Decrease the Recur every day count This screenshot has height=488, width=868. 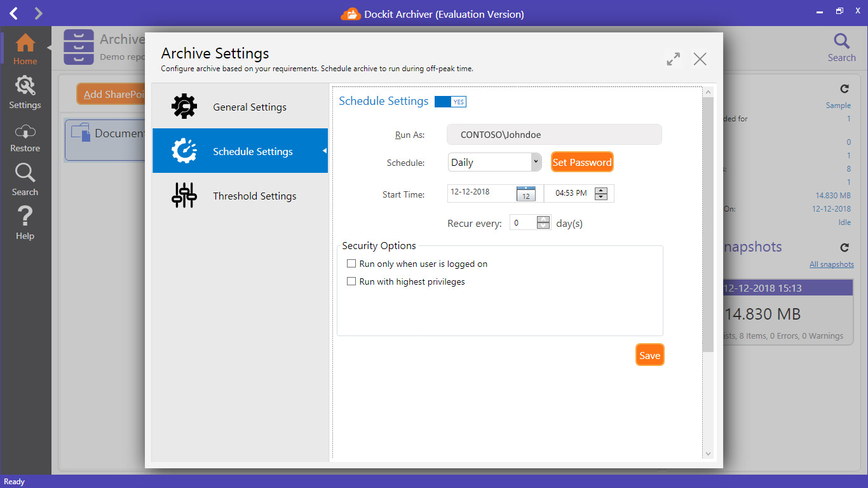tap(543, 226)
